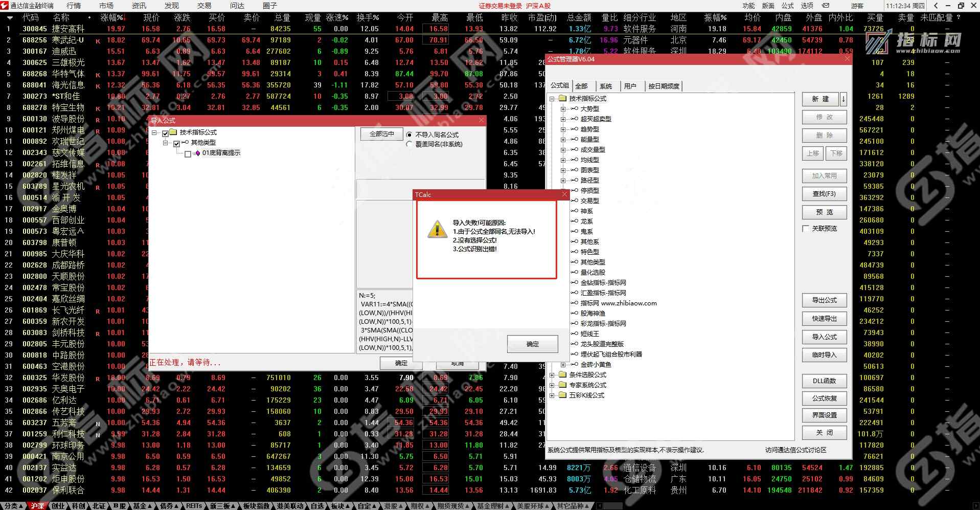The image size is (980, 510).
Task: Click the back arrow icon beside the clock
Action: pos(936,6)
